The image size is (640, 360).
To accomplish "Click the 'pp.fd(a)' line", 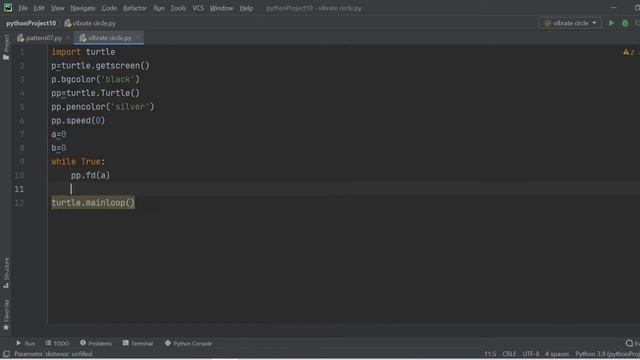I will (x=90, y=176).
